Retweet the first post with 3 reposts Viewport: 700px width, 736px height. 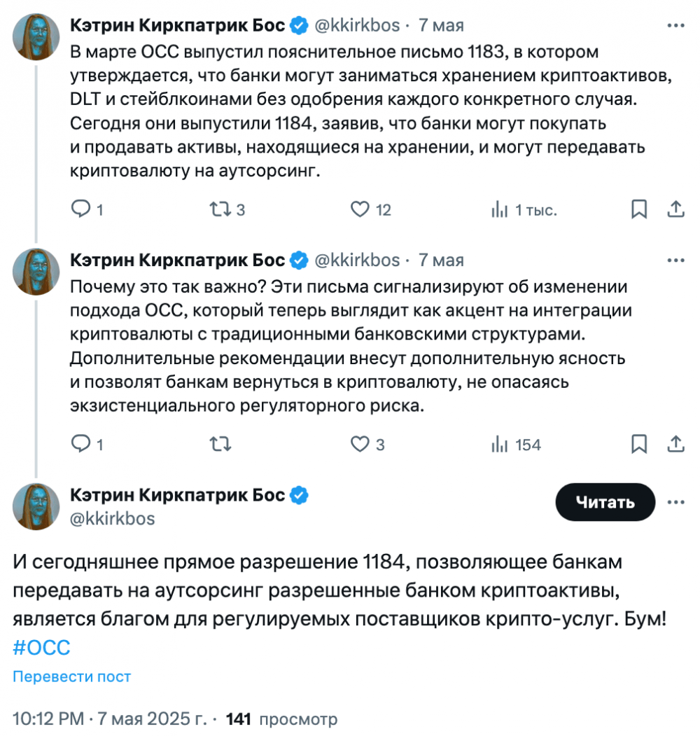coord(227,209)
